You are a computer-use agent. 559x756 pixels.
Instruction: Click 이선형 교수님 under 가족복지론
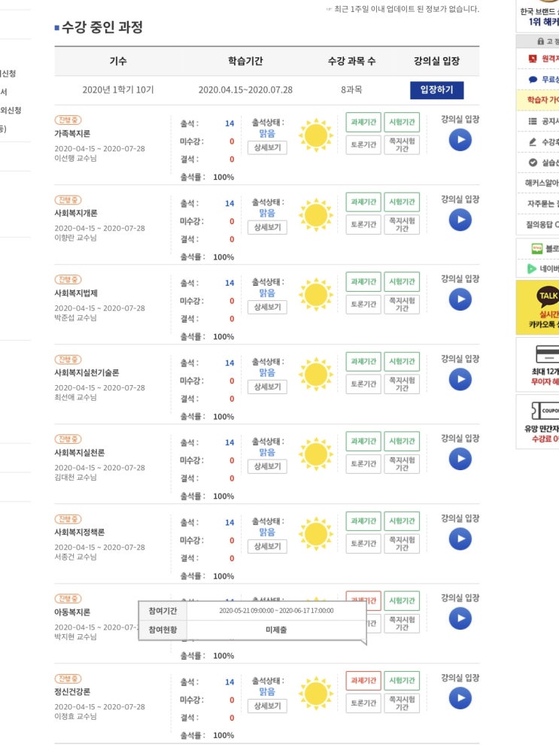[x=75, y=158]
